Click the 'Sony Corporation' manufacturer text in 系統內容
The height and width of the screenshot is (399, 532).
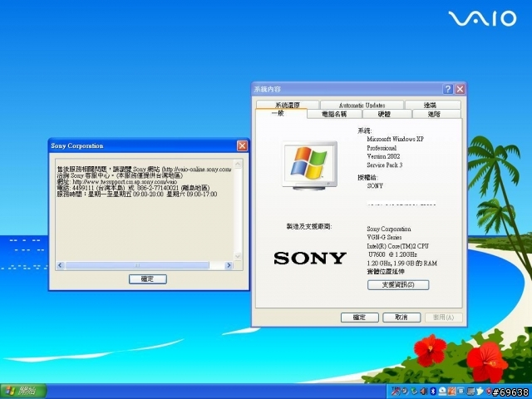point(389,229)
